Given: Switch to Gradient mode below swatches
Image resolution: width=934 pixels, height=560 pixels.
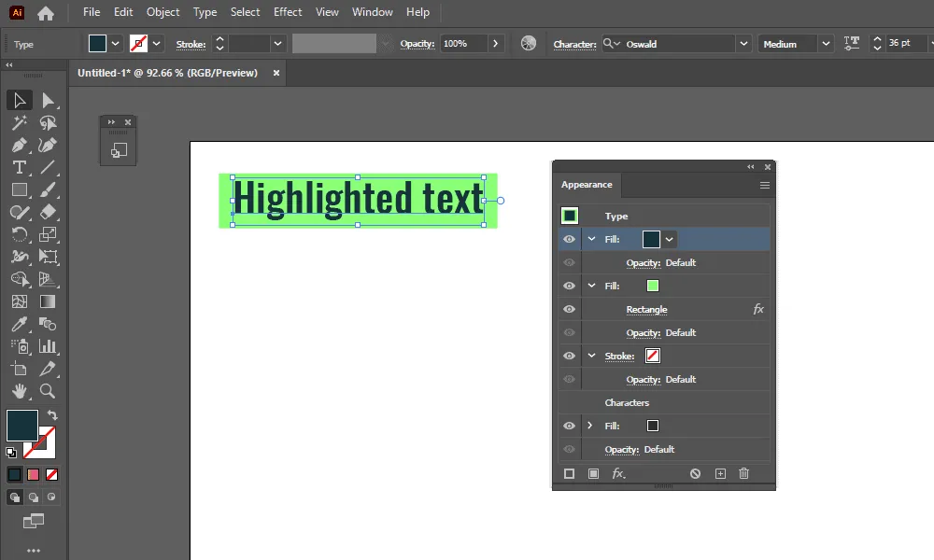Looking at the screenshot, I should [x=34, y=474].
